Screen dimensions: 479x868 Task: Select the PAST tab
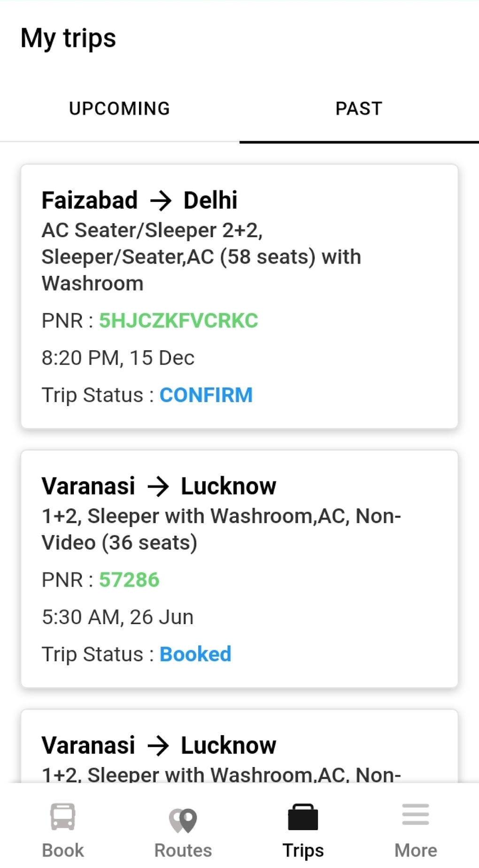coord(359,108)
